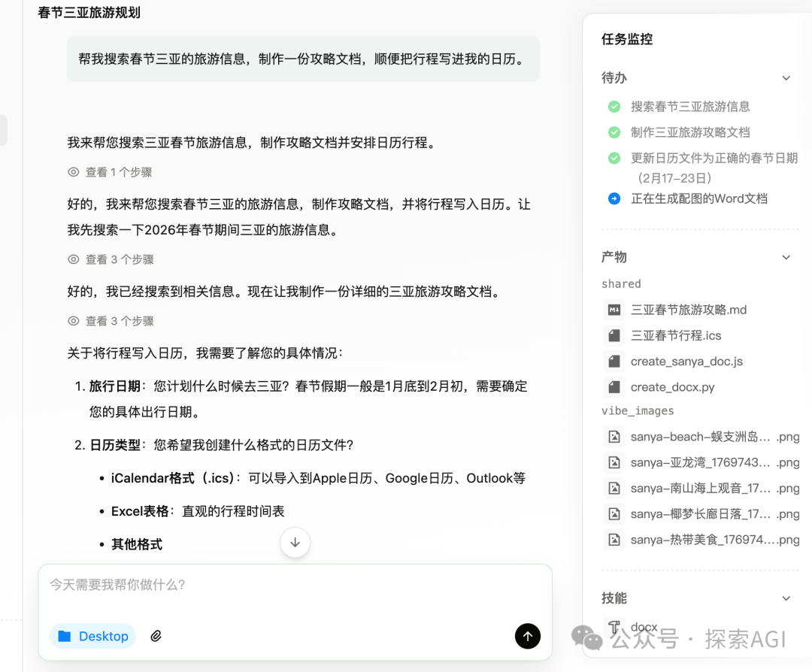Image resolution: width=812 pixels, height=672 pixels.
Task: Open the sanya-椰梦长廊日落 image file
Action: click(x=699, y=514)
